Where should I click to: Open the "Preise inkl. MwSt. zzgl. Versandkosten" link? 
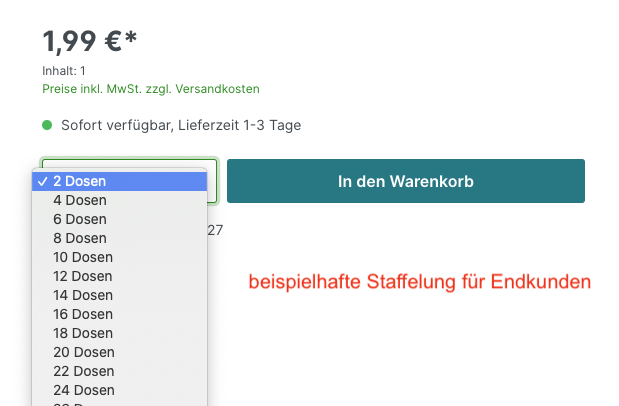tap(151, 89)
